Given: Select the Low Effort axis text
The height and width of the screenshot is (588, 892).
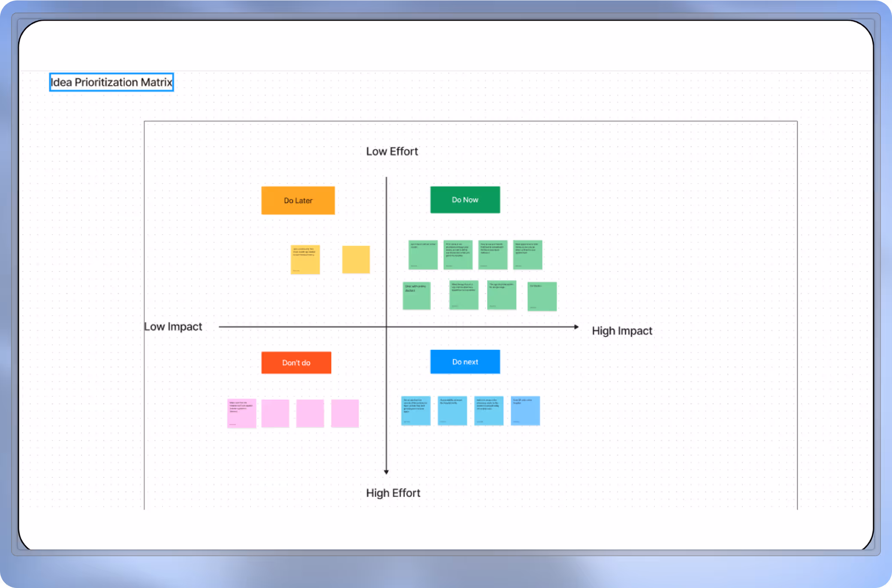Looking at the screenshot, I should (392, 151).
